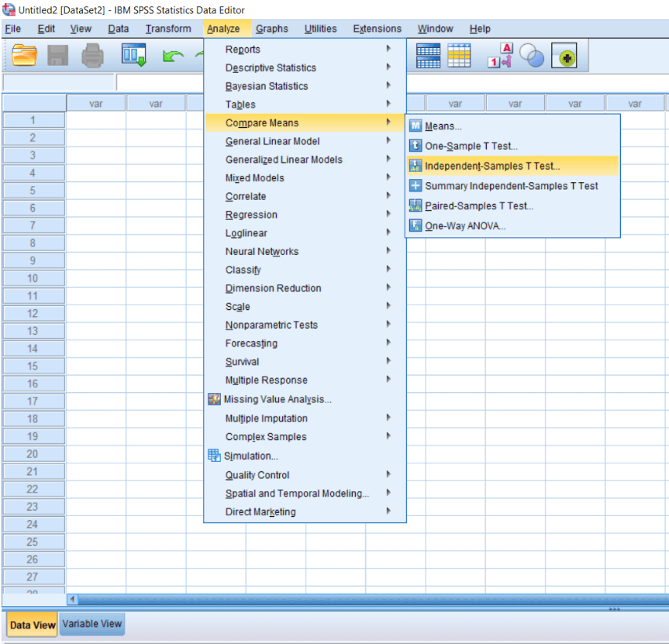The image size is (669, 644).
Task: Click the Summary Independent-Samples T Test icon
Action: [x=416, y=185]
